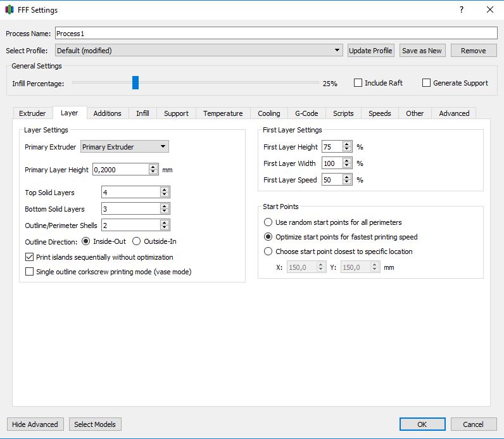Decrease First Layer Height with down arrow
The width and height of the screenshot is (504, 439).
[x=346, y=150]
